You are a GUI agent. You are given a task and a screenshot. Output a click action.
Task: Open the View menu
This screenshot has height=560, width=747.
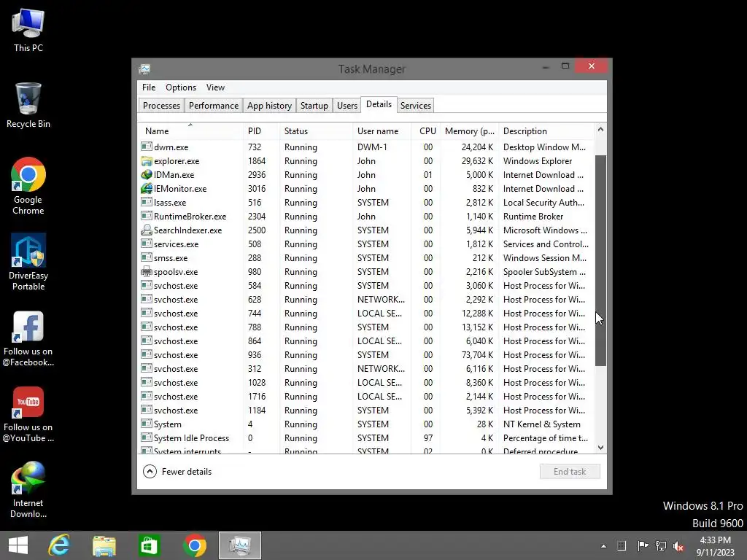coord(215,87)
